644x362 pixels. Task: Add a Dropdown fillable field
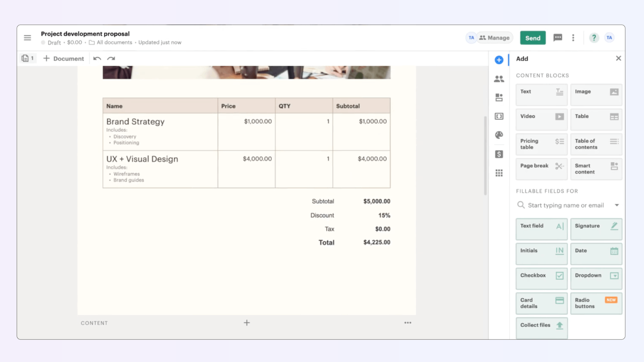pos(596,278)
